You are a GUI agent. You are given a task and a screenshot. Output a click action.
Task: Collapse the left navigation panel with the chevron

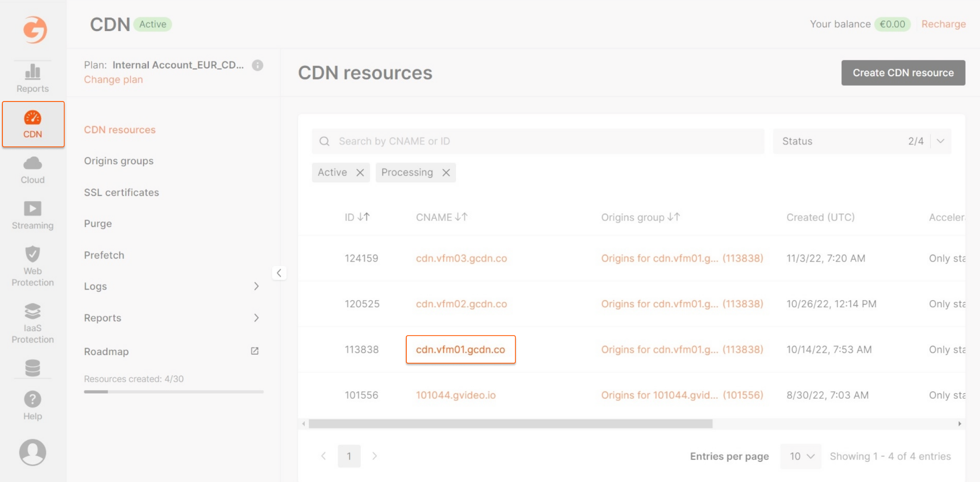(x=279, y=273)
